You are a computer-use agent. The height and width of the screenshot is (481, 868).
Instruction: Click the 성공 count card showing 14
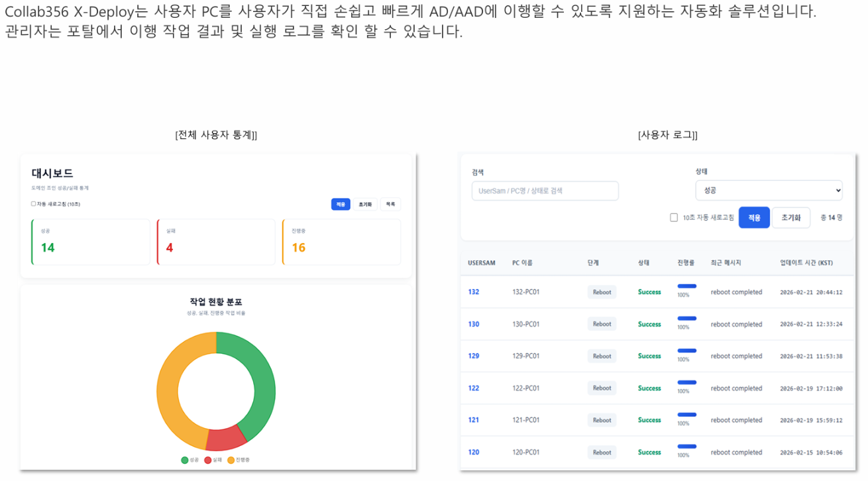91,242
